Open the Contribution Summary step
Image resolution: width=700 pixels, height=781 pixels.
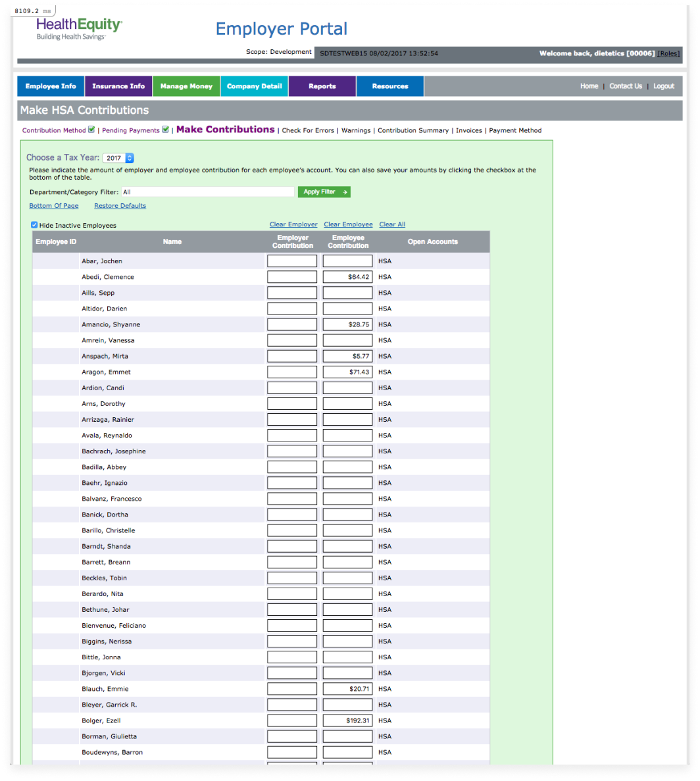(x=413, y=130)
